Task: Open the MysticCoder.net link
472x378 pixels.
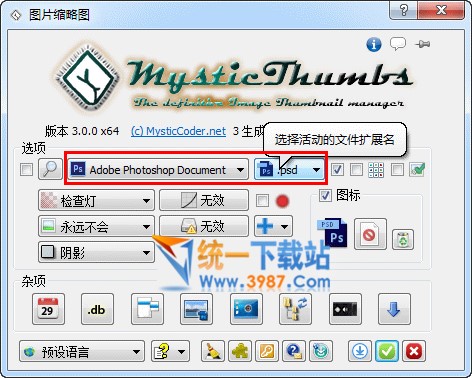Action: point(179,131)
